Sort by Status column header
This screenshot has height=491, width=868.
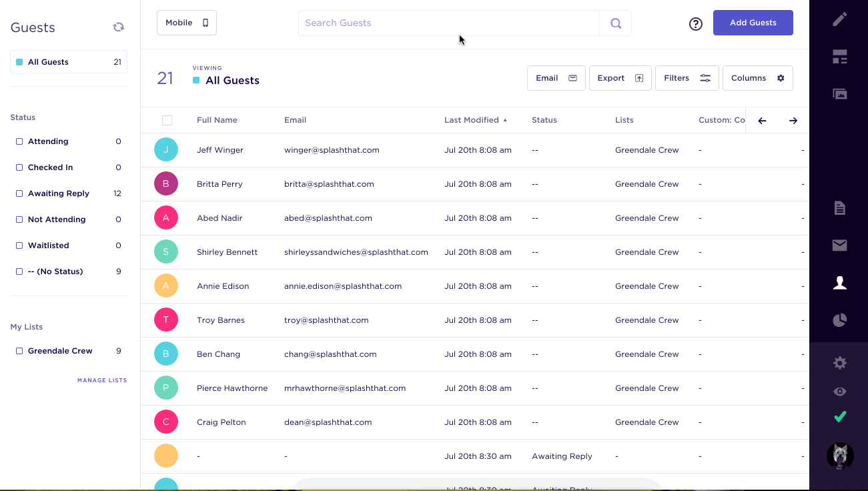coord(544,120)
